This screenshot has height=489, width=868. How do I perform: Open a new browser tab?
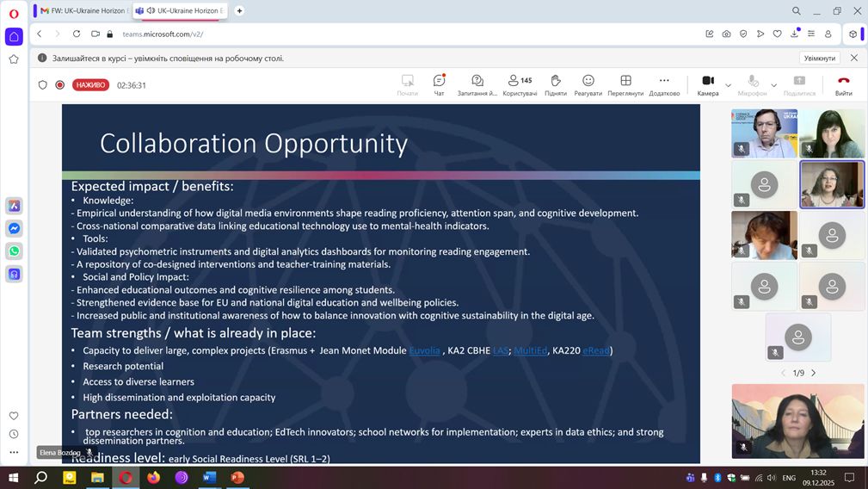239,10
